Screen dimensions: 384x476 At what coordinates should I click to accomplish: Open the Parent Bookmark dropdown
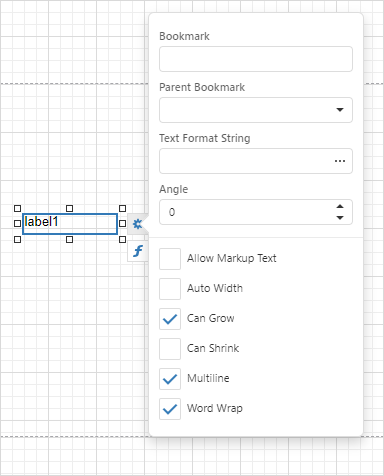point(340,110)
